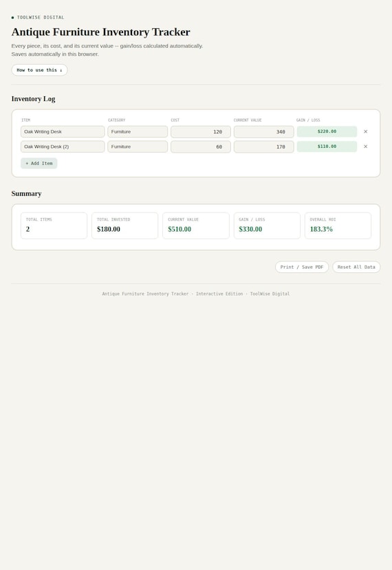Edit category field of Oak Writing Desk row
The height and width of the screenshot is (570, 392).
138,131
